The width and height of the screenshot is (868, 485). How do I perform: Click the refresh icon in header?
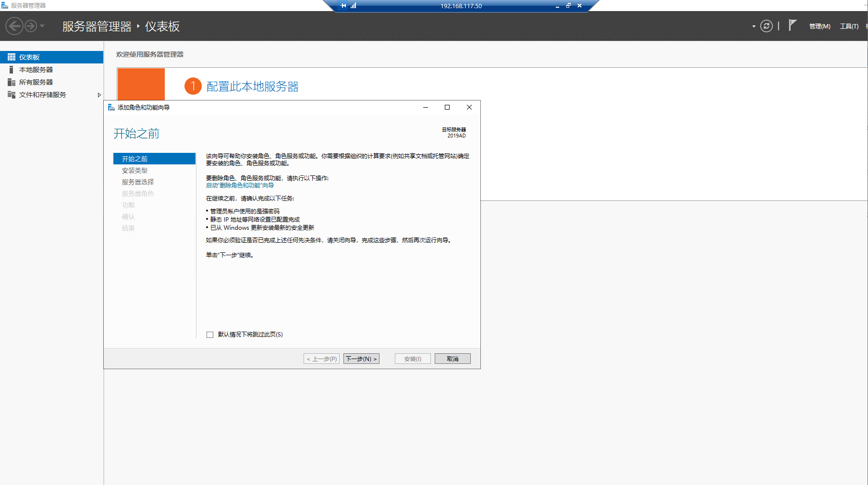[767, 26]
